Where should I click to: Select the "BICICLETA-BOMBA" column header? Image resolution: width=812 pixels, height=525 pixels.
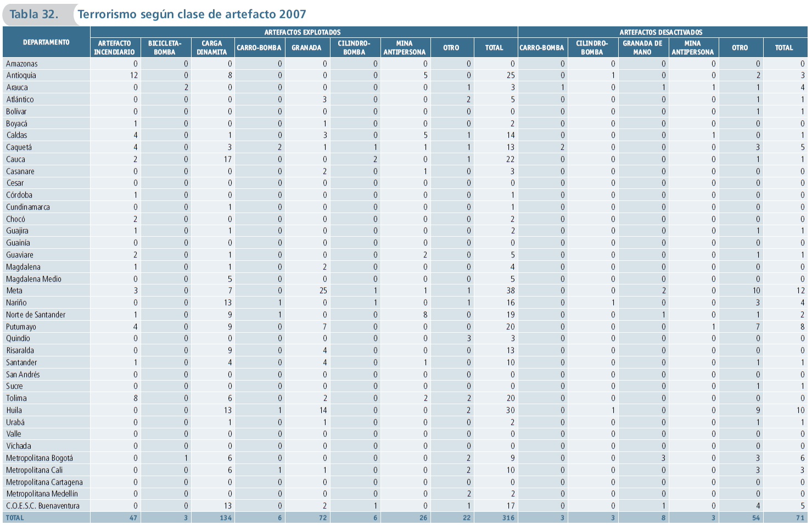click(x=165, y=48)
